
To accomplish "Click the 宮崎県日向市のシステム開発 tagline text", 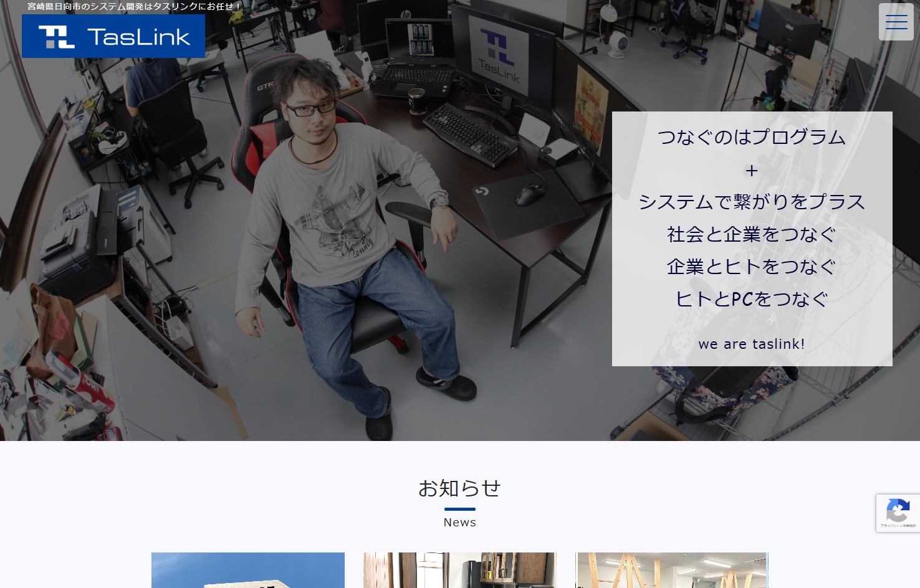I will (135, 6).
